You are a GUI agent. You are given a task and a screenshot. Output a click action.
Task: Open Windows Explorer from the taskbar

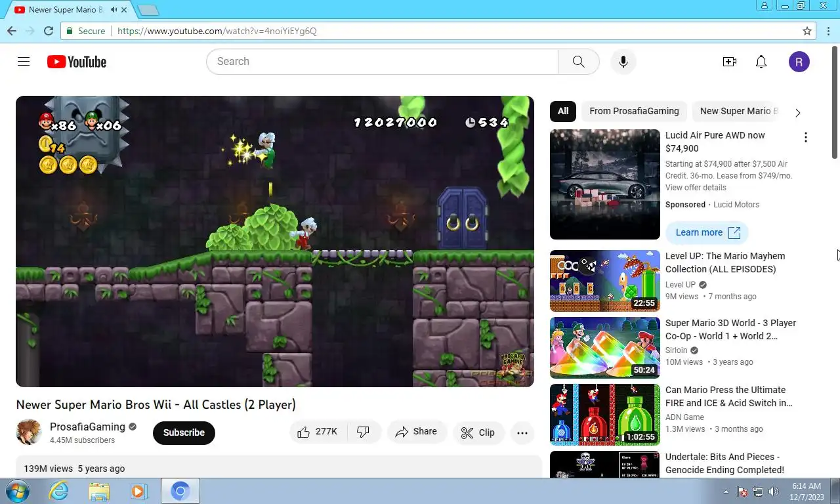[99, 491]
